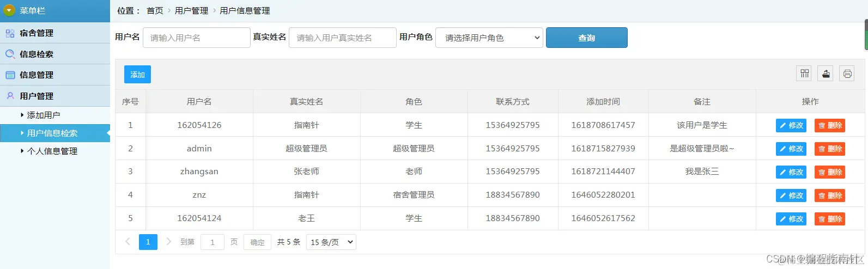Image resolution: width=868 pixels, height=269 pixels.
Task: Click 修改 for user 162054124
Action: coord(791,219)
